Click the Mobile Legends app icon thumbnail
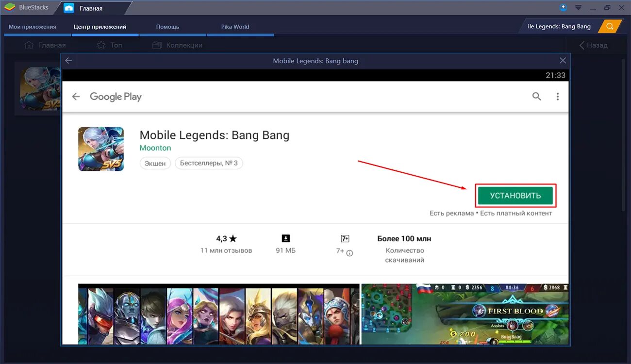This screenshot has height=364, width=631. click(100, 149)
